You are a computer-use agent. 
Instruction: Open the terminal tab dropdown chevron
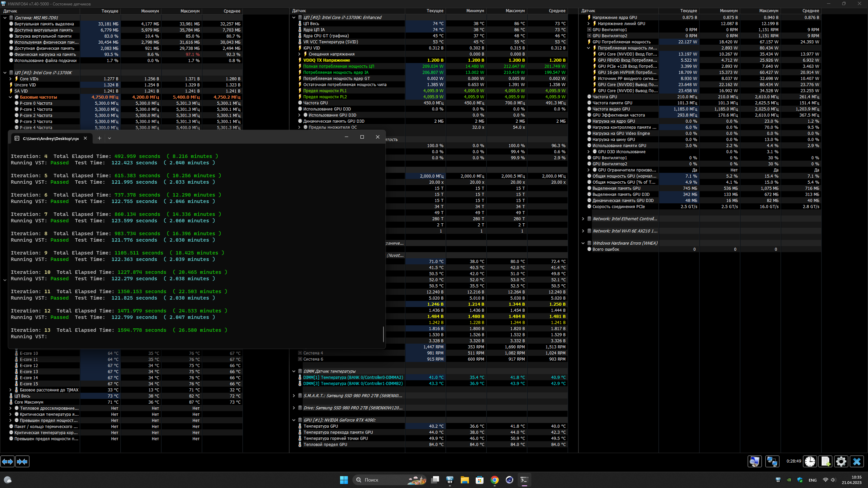tap(109, 138)
